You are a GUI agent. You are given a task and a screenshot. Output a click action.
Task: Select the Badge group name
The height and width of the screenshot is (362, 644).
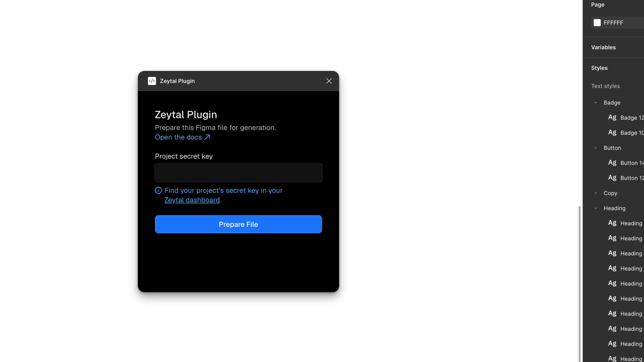tap(612, 103)
